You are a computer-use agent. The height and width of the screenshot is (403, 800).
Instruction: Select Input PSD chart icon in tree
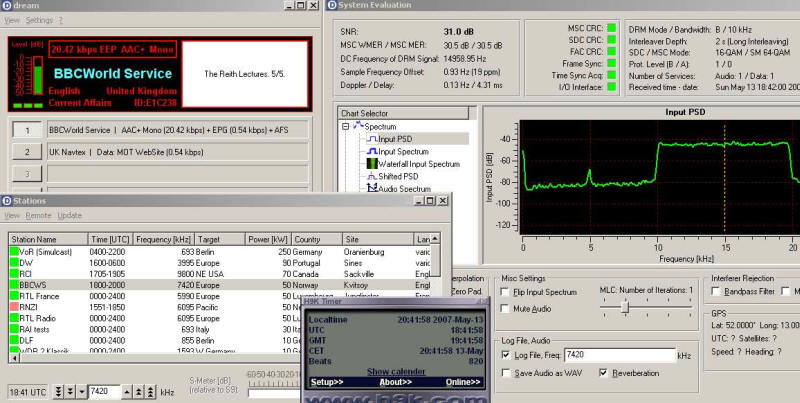pyautogui.click(x=372, y=139)
